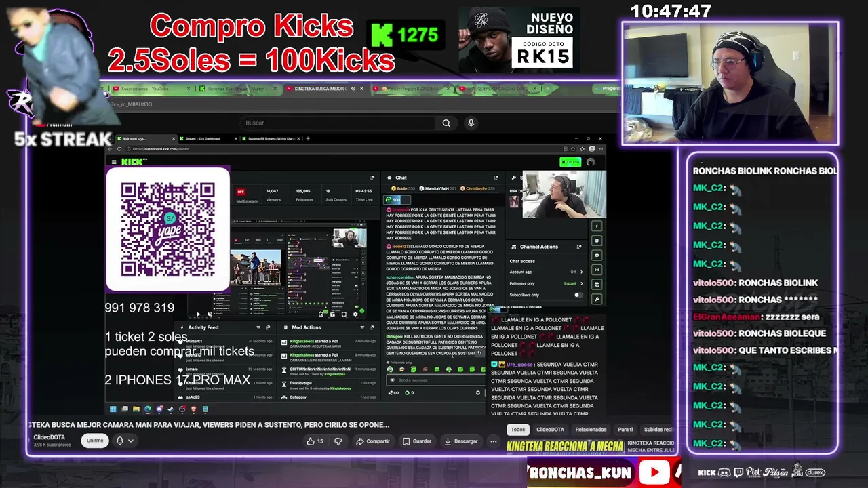This screenshot has height=488, width=868.
Task: Click 'ElGranAeeaman' username in the stream chat
Action: pos(727,317)
